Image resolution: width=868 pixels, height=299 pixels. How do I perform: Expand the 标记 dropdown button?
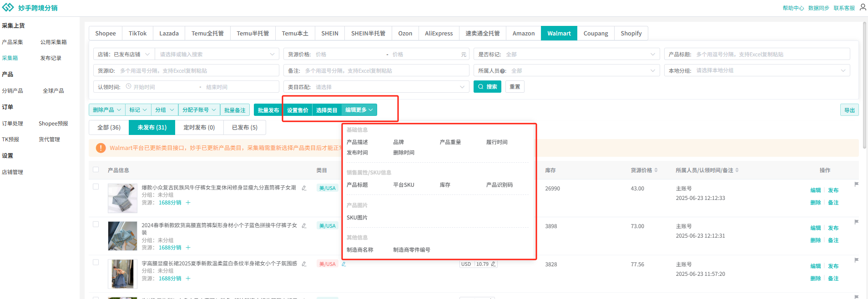pos(138,110)
